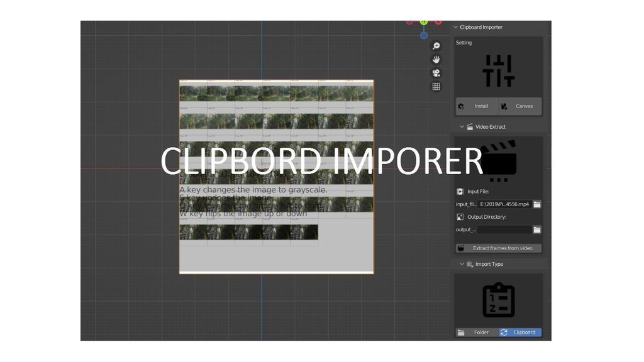This screenshot has width=644, height=362.
Task: Open the folder browser beside the input_fil path
Action: [538, 204]
